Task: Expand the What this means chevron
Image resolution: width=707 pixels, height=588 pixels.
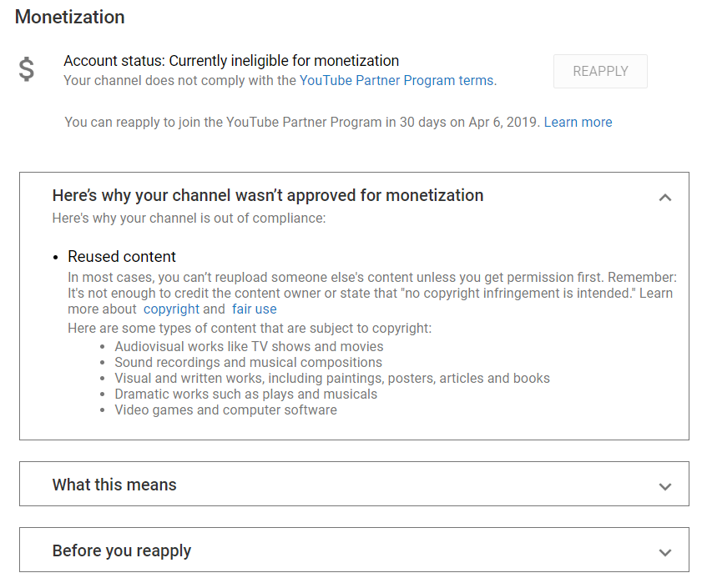Action: [665, 486]
